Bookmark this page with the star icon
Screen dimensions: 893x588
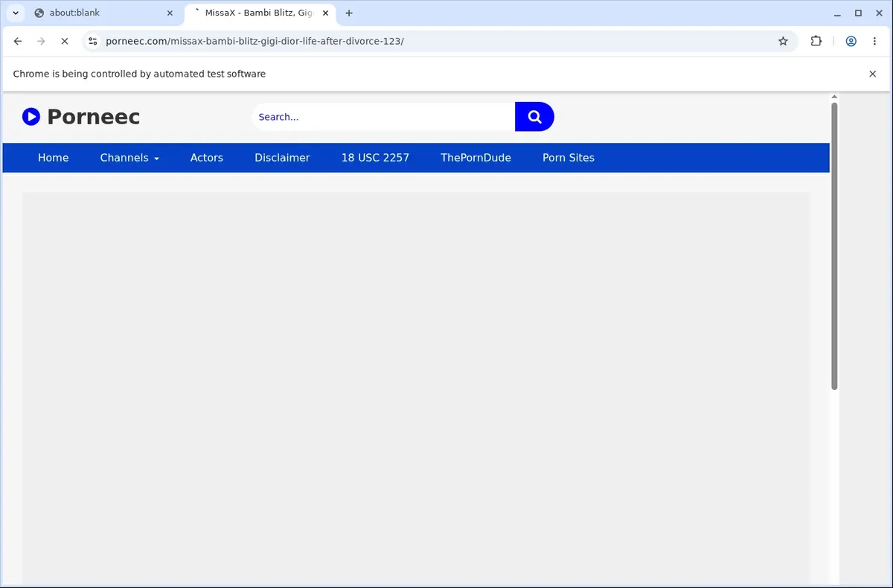point(783,42)
